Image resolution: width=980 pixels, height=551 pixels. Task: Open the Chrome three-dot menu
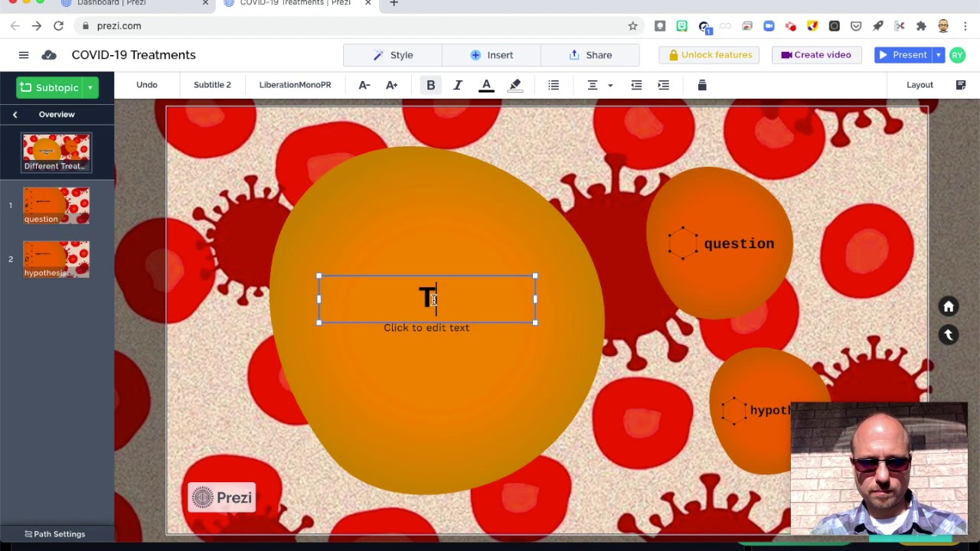(965, 26)
